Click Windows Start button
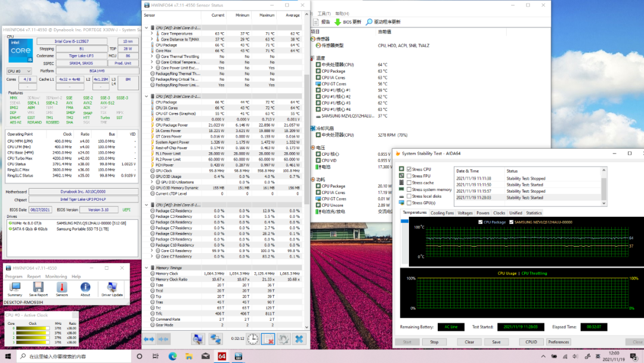The width and height of the screenshot is (644, 363). pyautogui.click(x=8, y=356)
